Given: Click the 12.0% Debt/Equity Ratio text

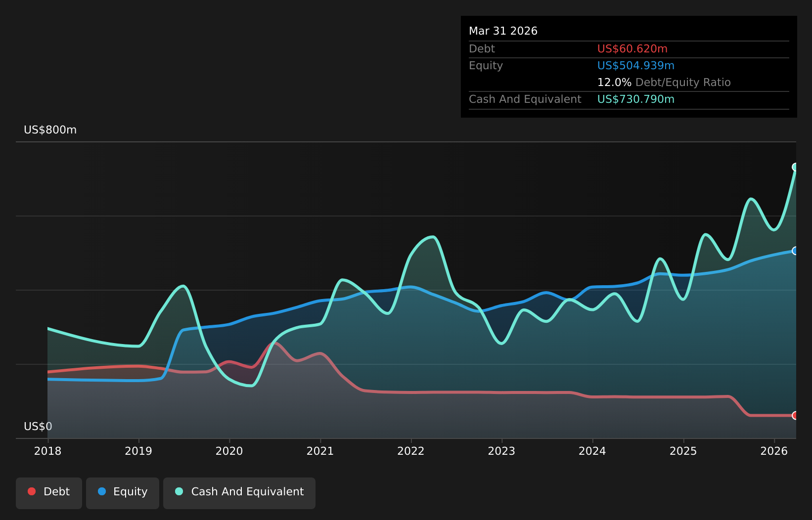Looking at the screenshot, I should (x=664, y=83).
